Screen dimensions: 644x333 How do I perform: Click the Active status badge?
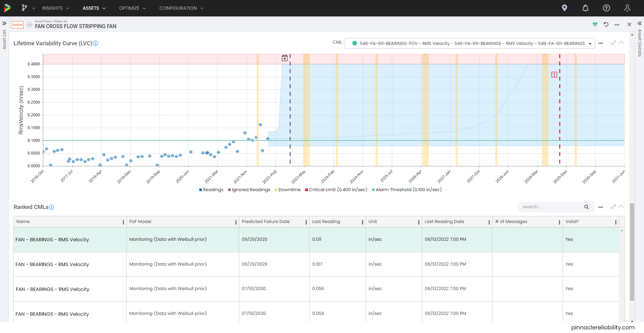[17, 25]
